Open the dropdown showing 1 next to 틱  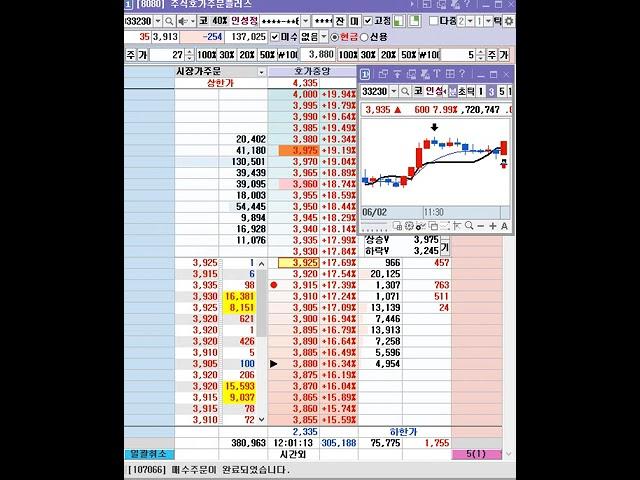click(x=488, y=21)
